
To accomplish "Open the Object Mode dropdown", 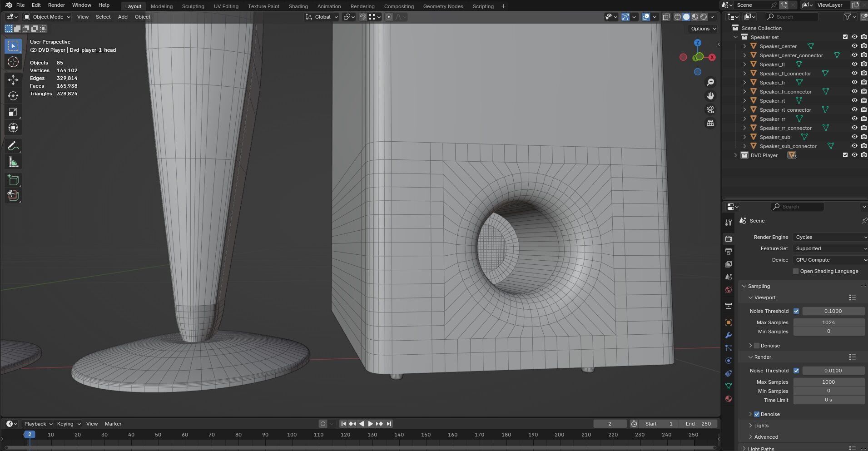I will (47, 17).
